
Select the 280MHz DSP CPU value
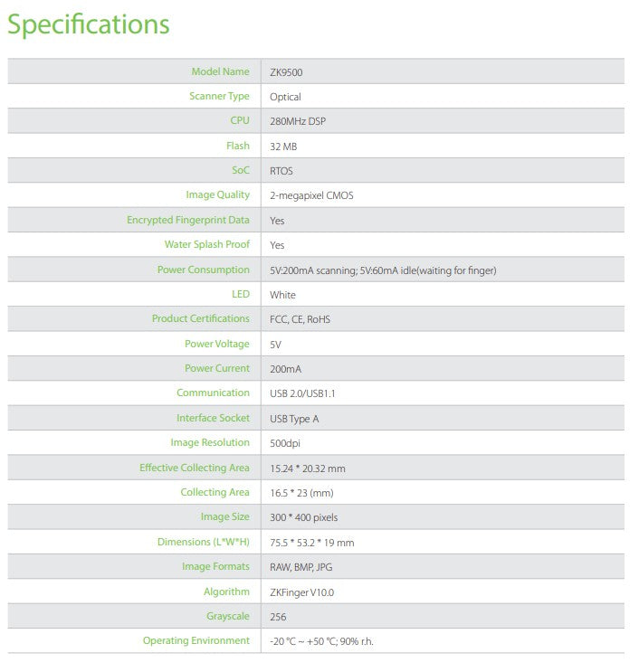coord(298,121)
